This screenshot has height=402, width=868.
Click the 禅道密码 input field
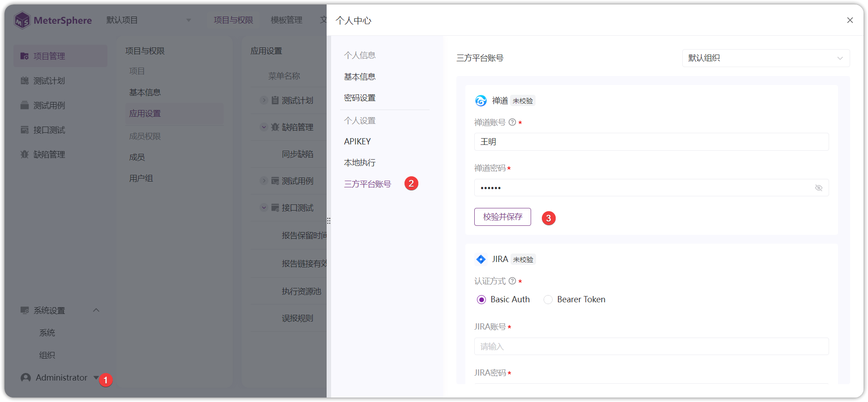click(651, 188)
